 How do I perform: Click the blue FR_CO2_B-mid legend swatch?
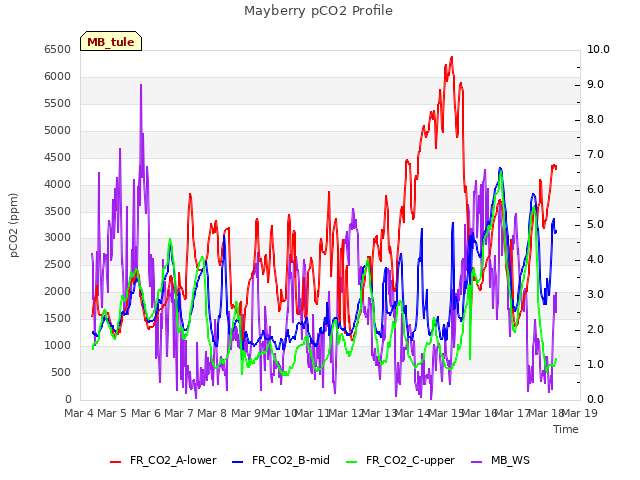click(x=238, y=462)
